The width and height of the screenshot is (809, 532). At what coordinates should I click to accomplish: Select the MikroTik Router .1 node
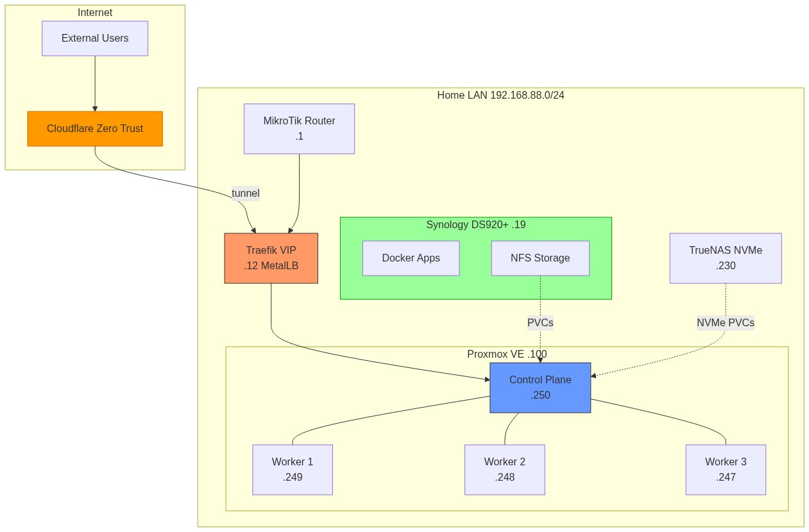pos(299,128)
